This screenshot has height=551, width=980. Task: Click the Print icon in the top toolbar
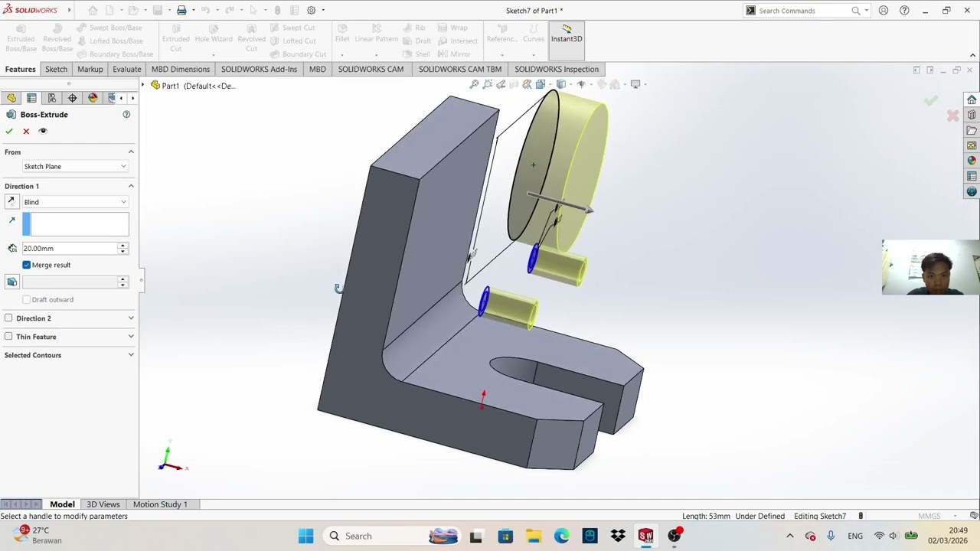pyautogui.click(x=181, y=11)
